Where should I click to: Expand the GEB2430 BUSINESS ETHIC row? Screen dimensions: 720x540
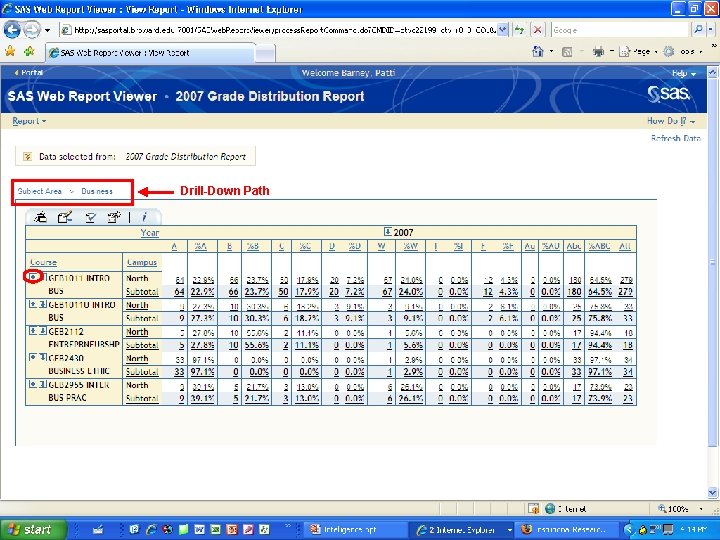[x=33, y=357]
